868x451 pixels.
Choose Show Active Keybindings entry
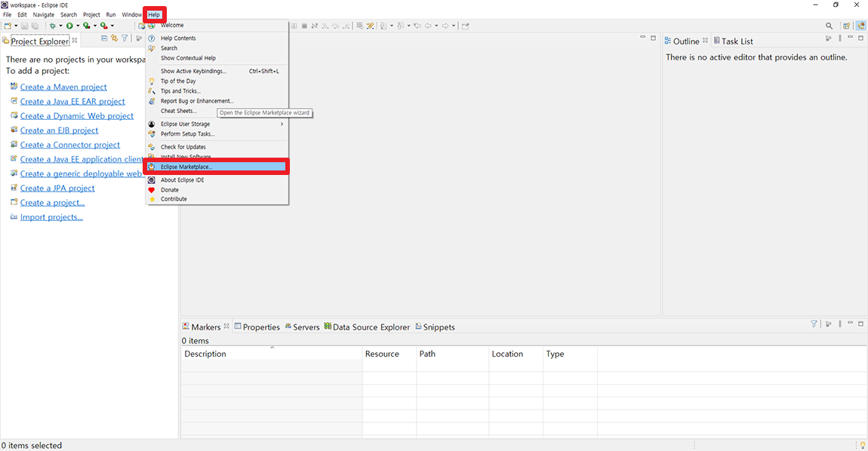tap(217, 72)
